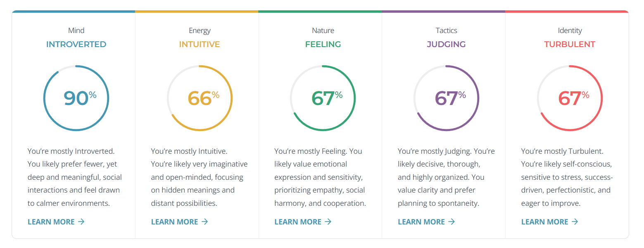Screen dimensions: 644x248
Task: Click the yellow 66% progress ring
Action: tap(200, 98)
